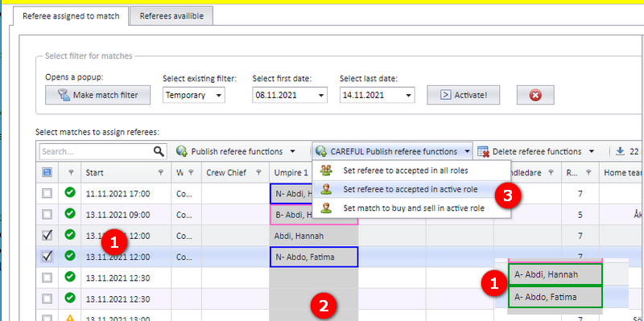Choose Set referee to accepted in active role
Viewport: 644px width, 321px height.
point(411,189)
